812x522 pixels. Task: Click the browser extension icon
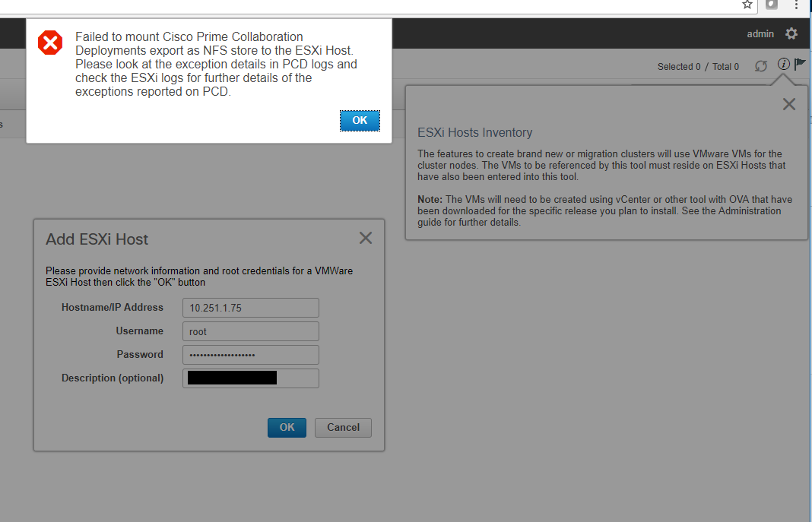pyautogui.click(x=771, y=5)
